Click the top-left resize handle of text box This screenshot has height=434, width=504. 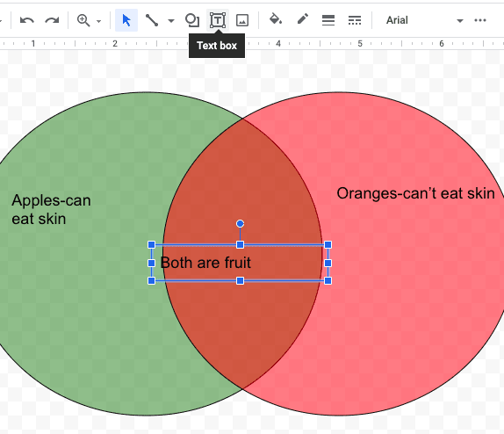(x=151, y=245)
